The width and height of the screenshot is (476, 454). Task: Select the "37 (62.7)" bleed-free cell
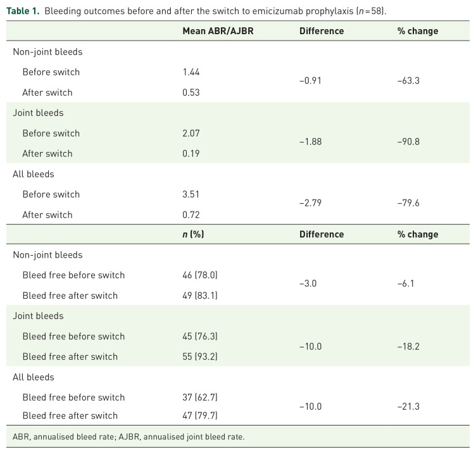point(201,398)
